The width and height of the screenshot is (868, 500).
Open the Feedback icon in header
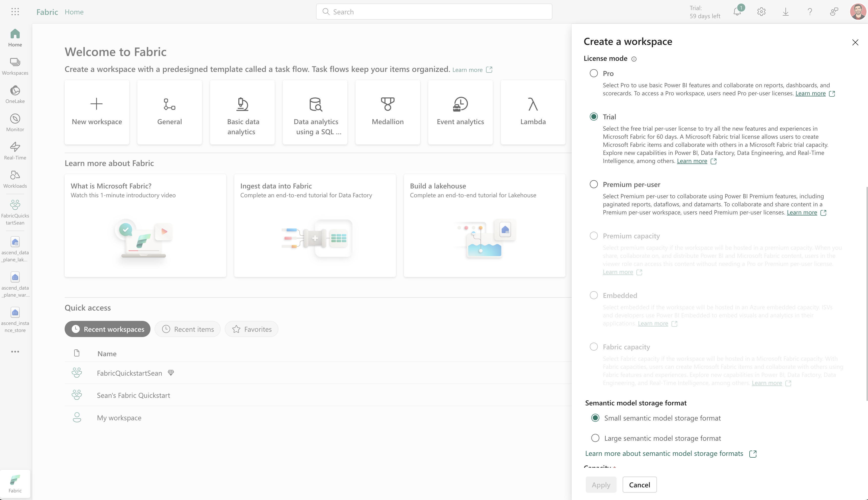(x=834, y=12)
